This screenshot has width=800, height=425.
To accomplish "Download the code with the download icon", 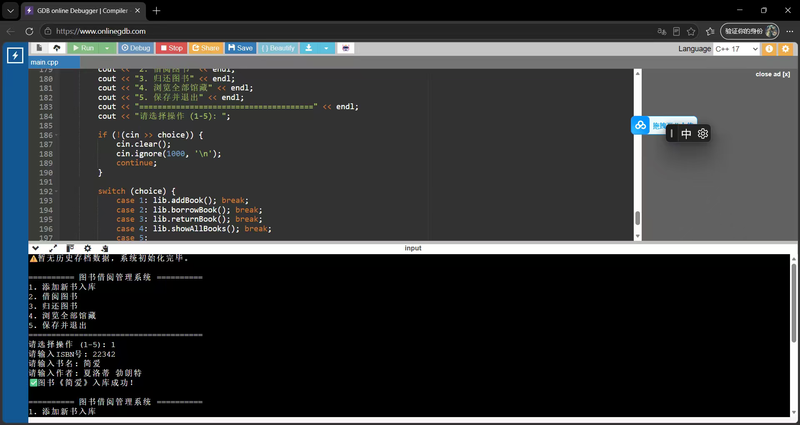I will pos(308,48).
